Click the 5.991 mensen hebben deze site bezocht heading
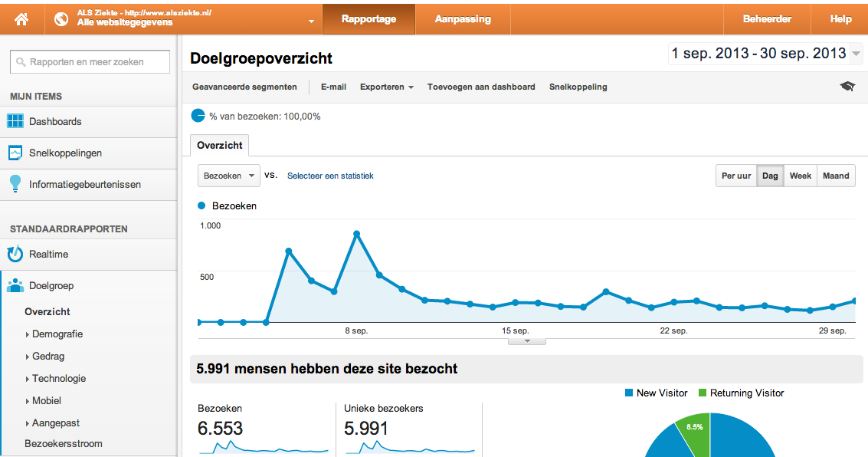 326,368
